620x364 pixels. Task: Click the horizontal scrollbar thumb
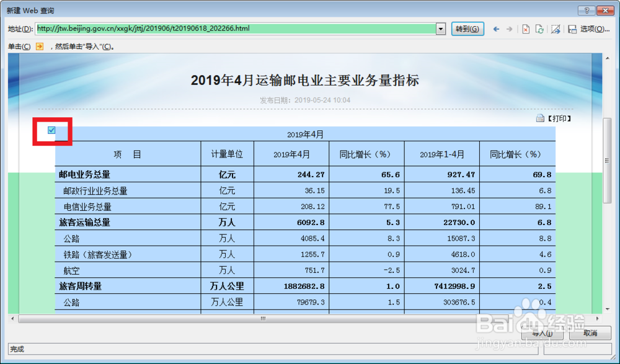pos(263,318)
